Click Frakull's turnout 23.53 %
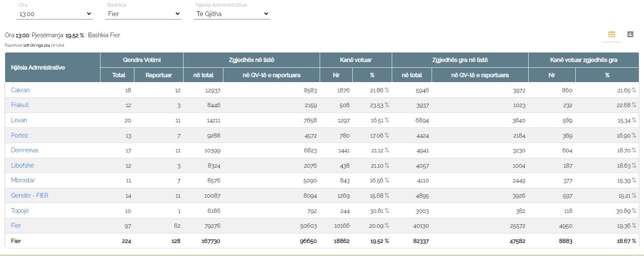Image resolution: width=644 pixels, height=256 pixels. 379,105
